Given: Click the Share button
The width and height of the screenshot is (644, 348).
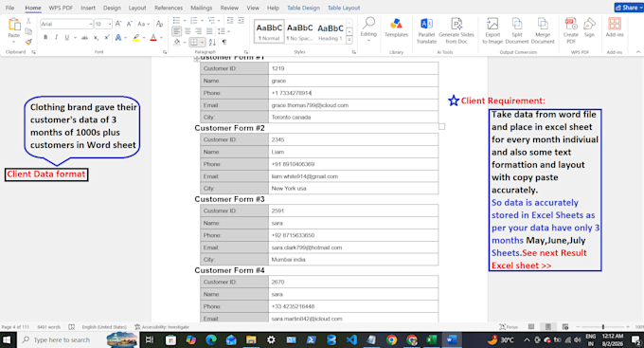Looking at the screenshot, I should point(629,8).
